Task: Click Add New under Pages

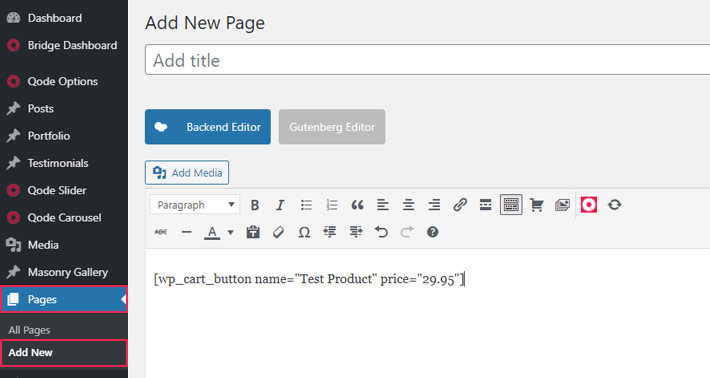Action: click(x=64, y=353)
